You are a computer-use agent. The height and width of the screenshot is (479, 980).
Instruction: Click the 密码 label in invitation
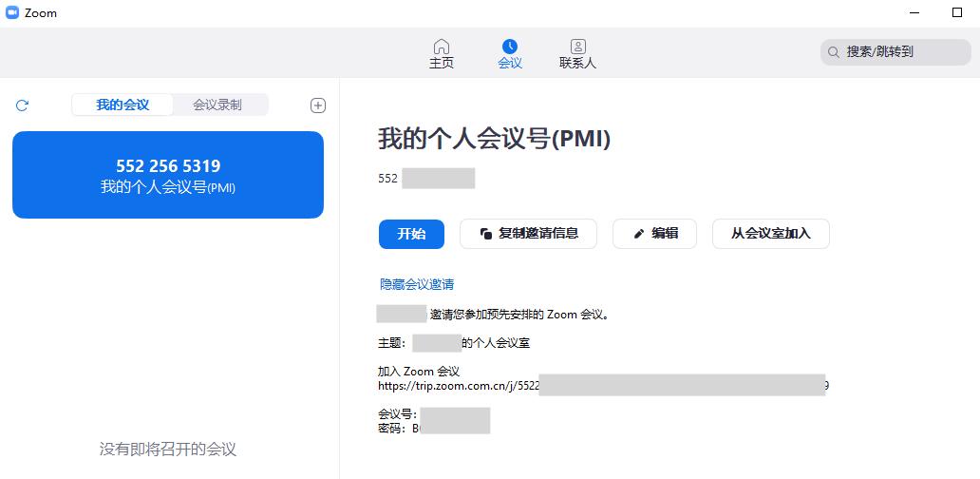tap(392, 429)
